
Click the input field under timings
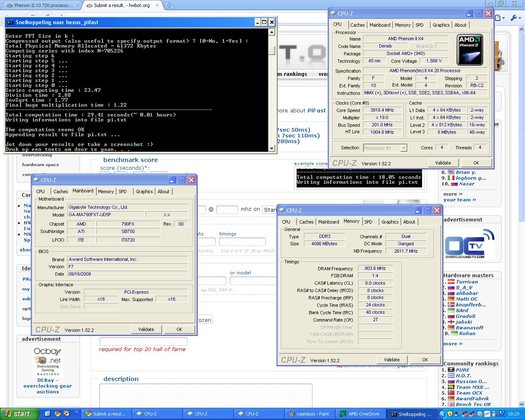[242, 242]
